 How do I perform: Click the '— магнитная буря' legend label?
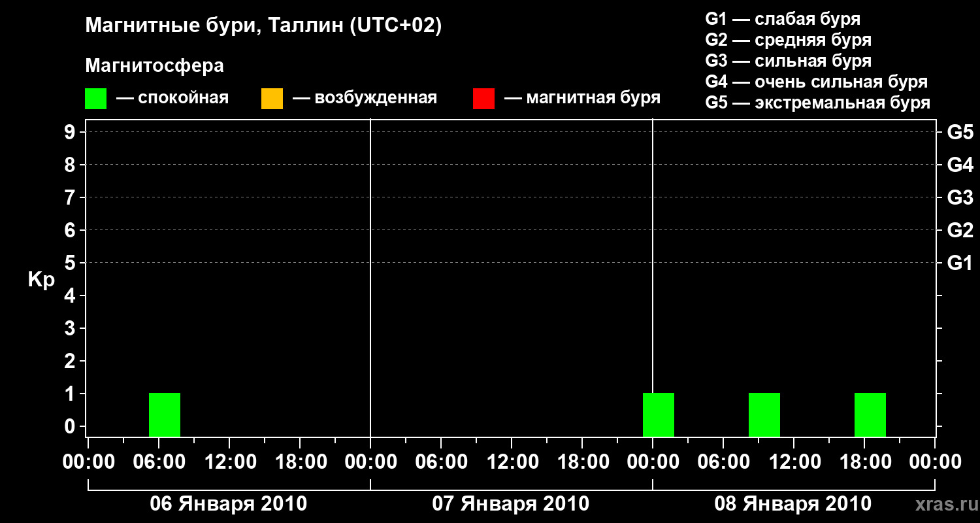[x=582, y=99]
